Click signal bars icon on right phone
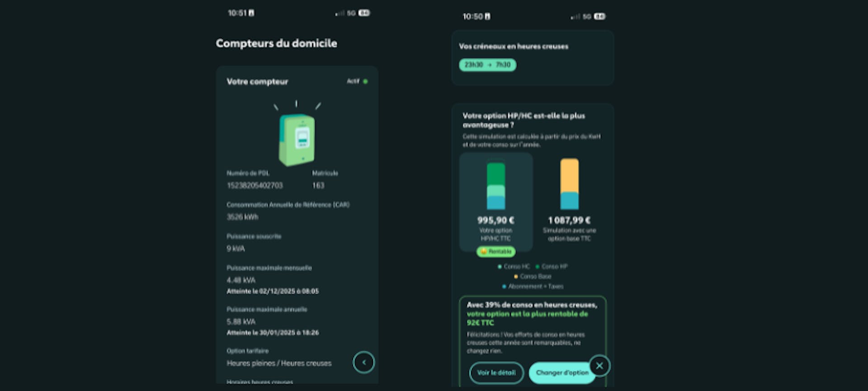Image resolution: width=868 pixels, height=391 pixels. click(575, 17)
